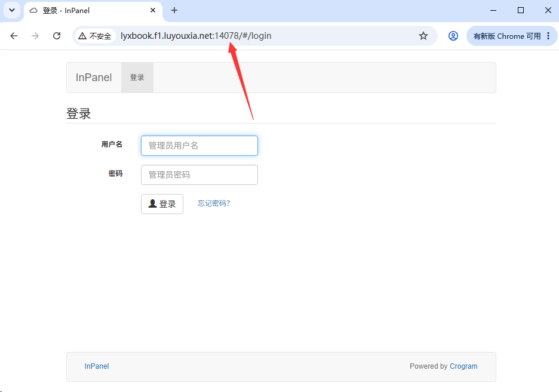Focus the 管理员用户名 username field

tap(199, 145)
